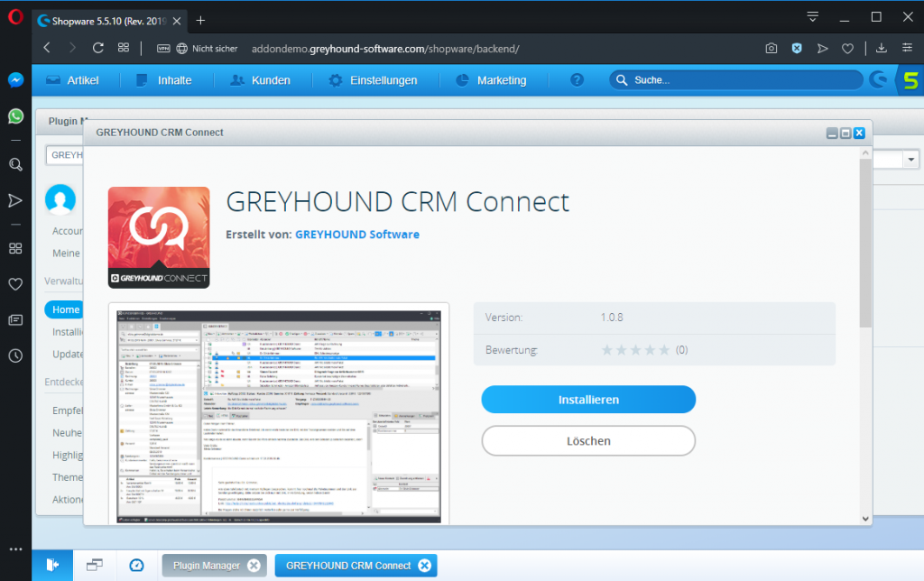This screenshot has width=924, height=581.
Task: Toggle the VPN badge
Action: pyautogui.click(x=163, y=49)
